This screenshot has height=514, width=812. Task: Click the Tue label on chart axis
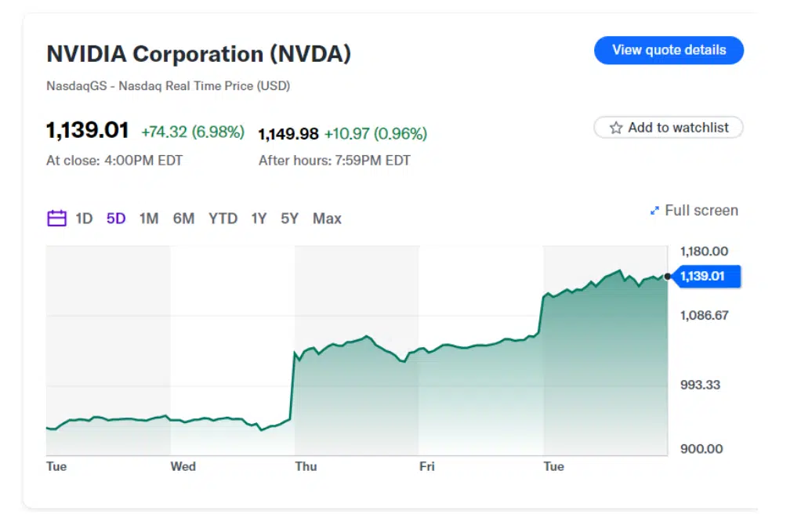[56, 466]
